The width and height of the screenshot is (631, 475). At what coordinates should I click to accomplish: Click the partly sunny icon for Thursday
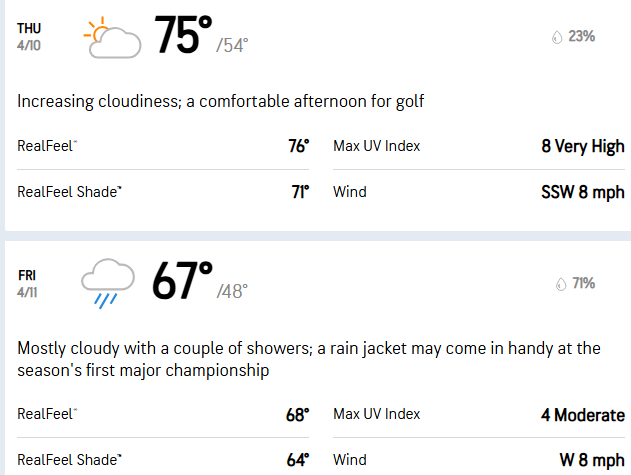tap(112, 37)
